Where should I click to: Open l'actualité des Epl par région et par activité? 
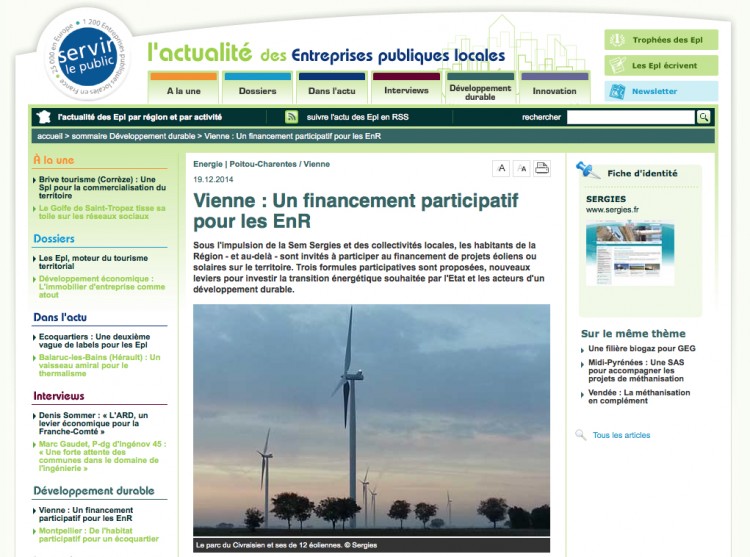pos(140,117)
